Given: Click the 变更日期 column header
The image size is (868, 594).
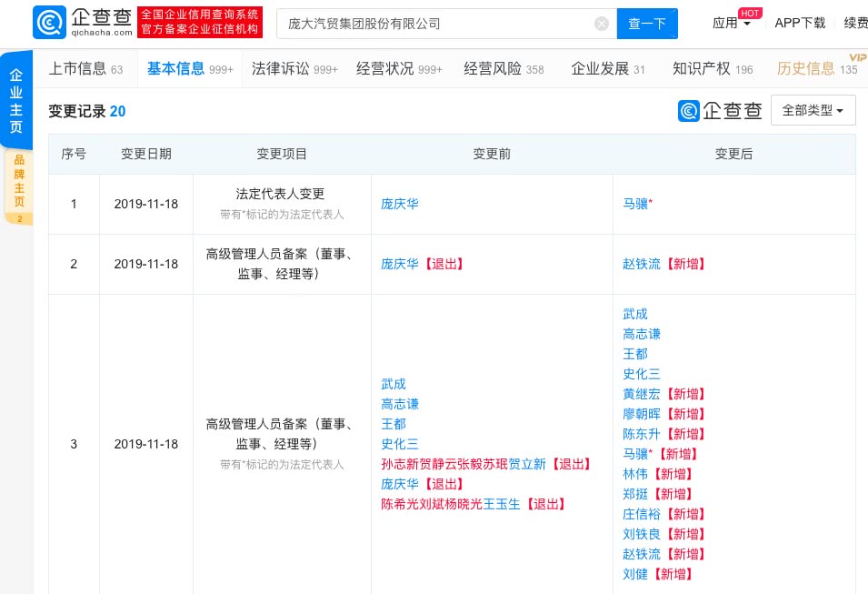Looking at the screenshot, I should pos(146,154).
